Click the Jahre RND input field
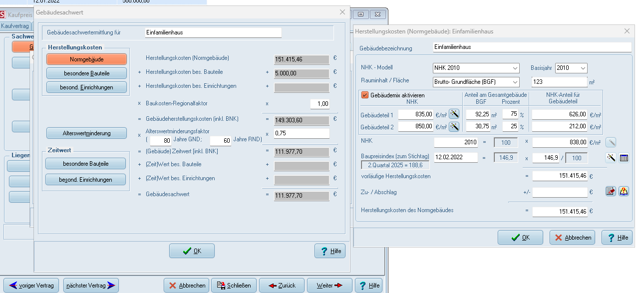This screenshot has height=293, width=644. click(x=220, y=141)
